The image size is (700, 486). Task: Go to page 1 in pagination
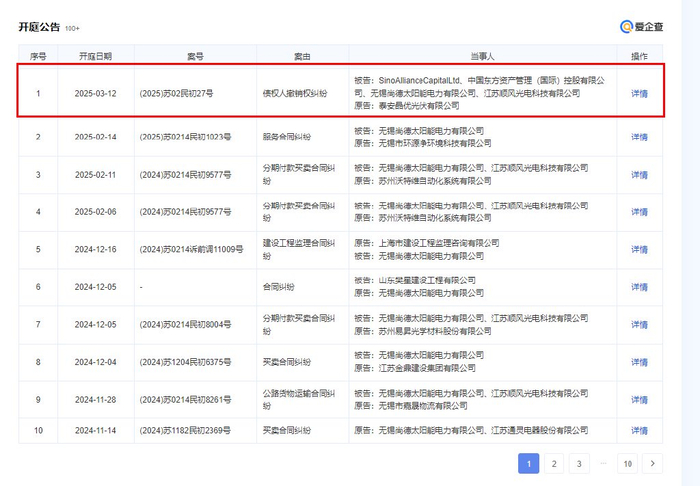[529, 464]
